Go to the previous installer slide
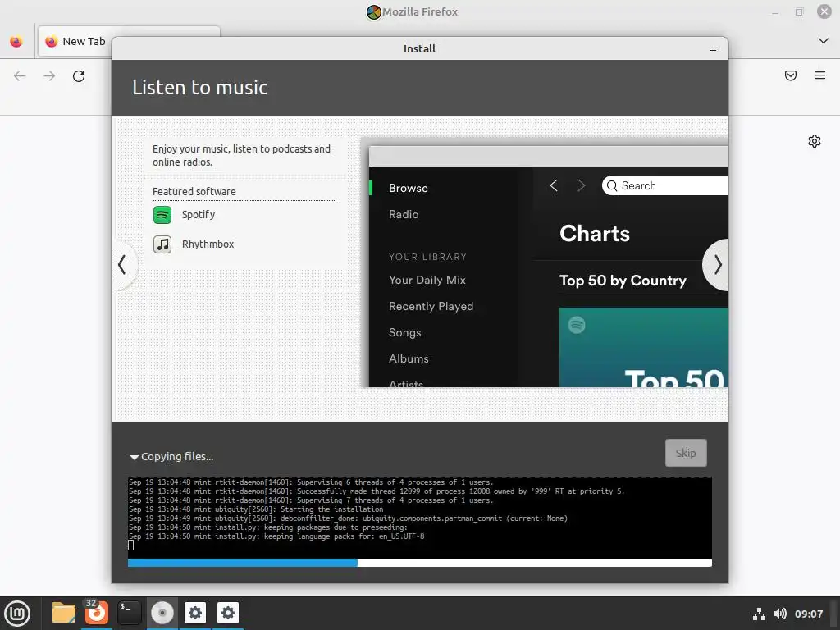 pyautogui.click(x=125, y=265)
